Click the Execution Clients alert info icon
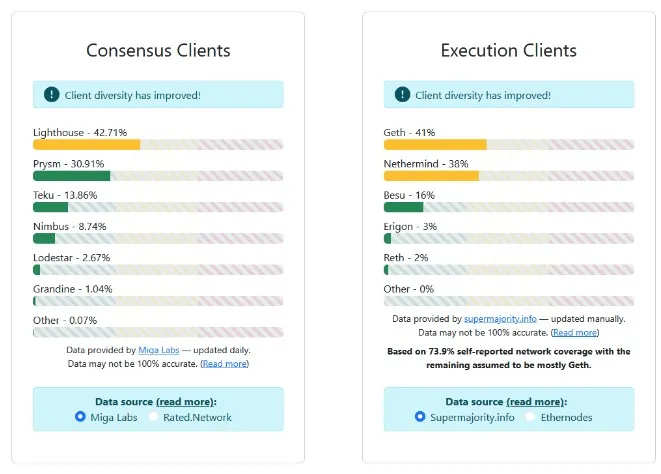 [x=402, y=95]
